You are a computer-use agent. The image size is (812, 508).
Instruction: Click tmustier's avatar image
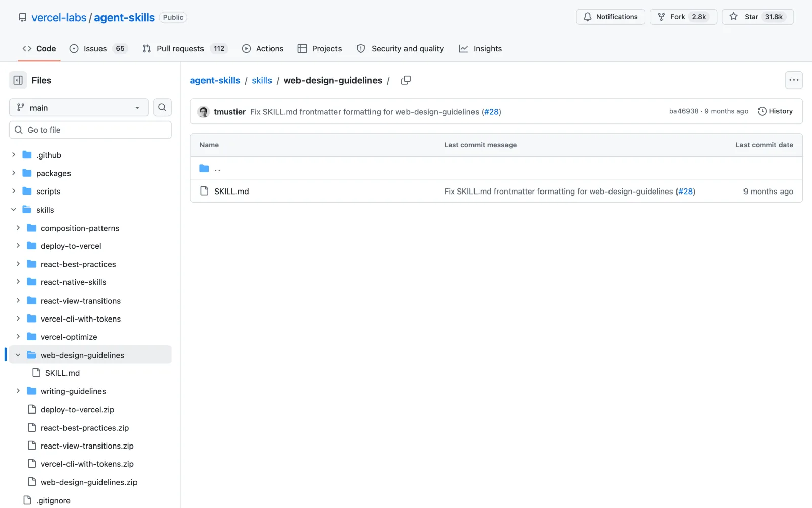pos(204,112)
